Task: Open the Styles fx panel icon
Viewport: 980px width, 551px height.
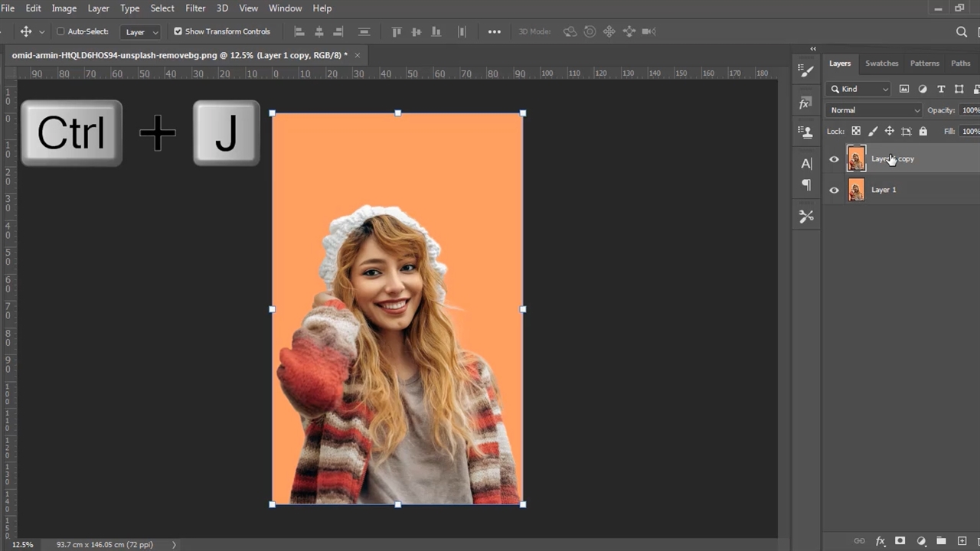Action: (805, 103)
